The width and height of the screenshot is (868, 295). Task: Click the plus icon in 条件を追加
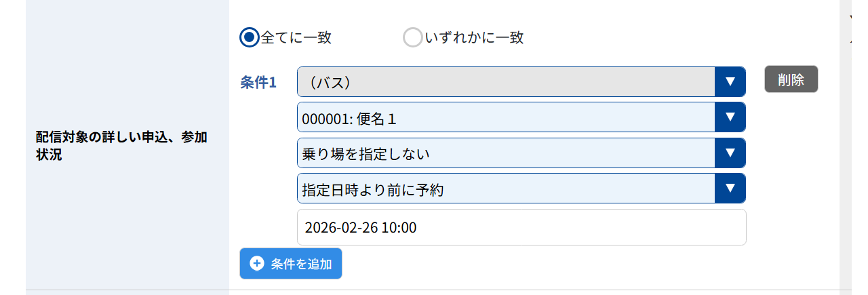pos(256,264)
